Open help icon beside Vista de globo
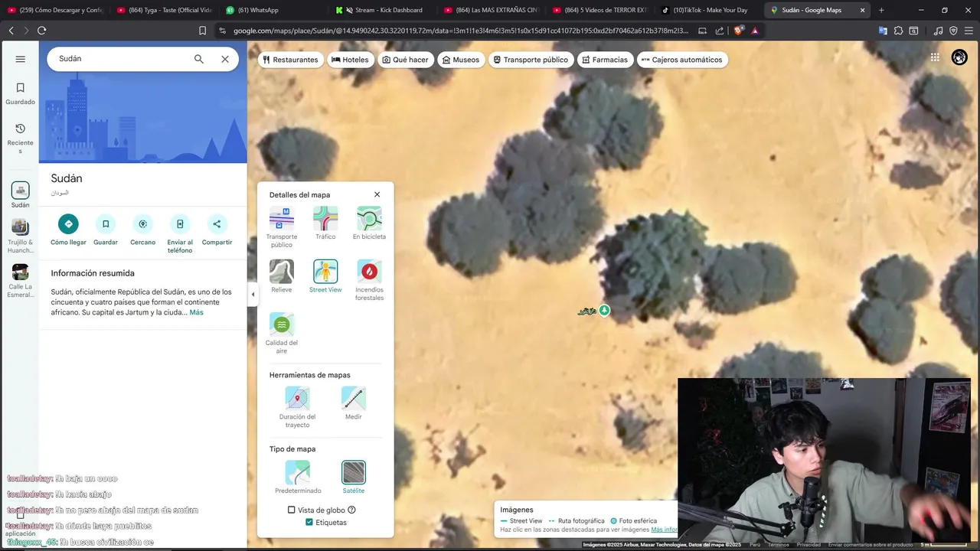The image size is (980, 551). tap(351, 510)
